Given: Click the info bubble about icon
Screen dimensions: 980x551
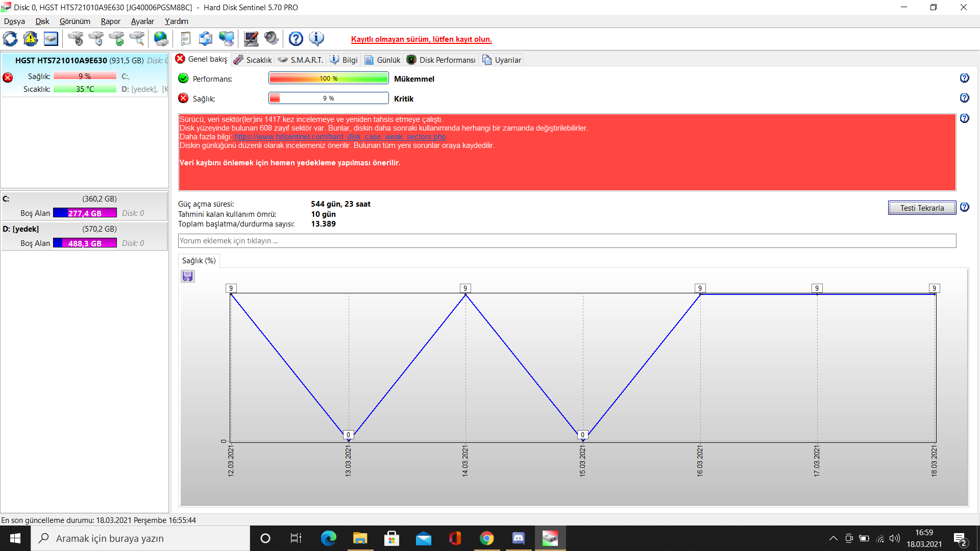Looking at the screenshot, I should click(x=316, y=39).
